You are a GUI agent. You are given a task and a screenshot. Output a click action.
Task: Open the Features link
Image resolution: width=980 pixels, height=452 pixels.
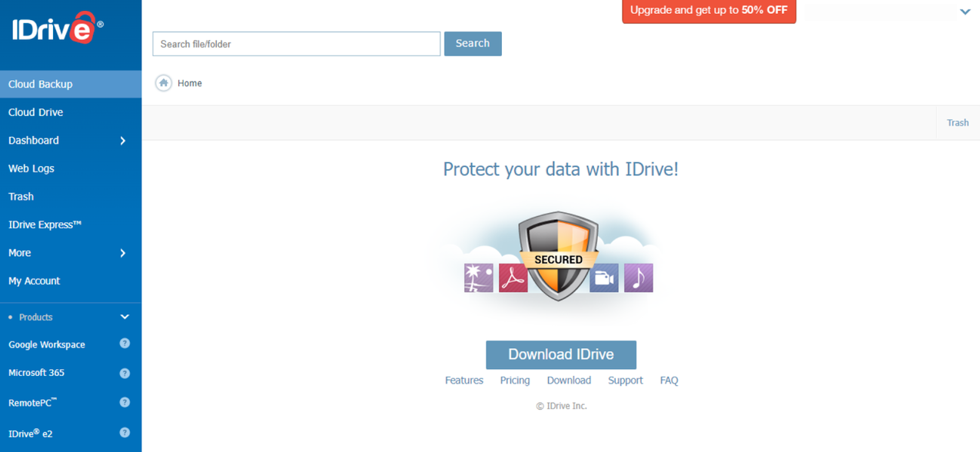click(x=464, y=381)
